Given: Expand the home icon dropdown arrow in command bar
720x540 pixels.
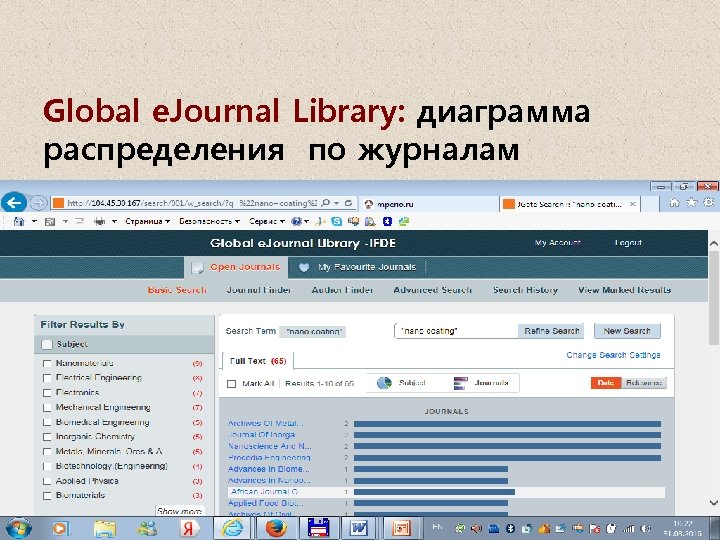Looking at the screenshot, I should pos(34,221).
